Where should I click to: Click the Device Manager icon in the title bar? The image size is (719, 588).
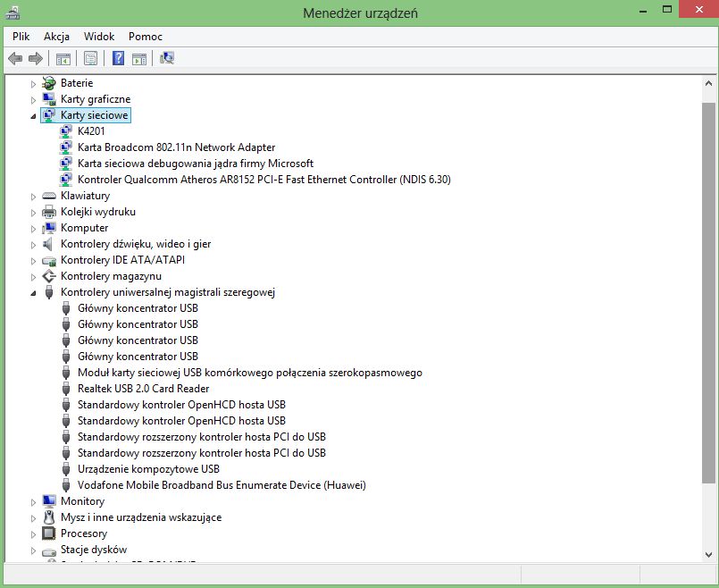pos(13,13)
